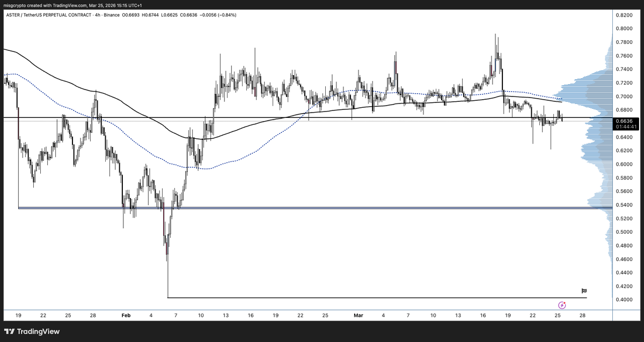Screen dimensions: 644x342
Task: Click the 0.4200 price axis label
Action: (x=624, y=286)
